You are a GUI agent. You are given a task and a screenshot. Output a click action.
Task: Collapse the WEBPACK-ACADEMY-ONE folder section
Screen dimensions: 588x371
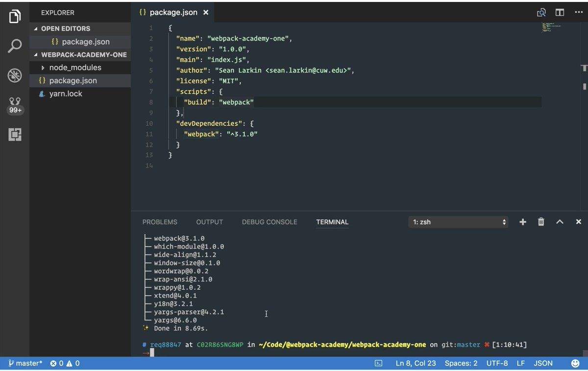click(80, 55)
